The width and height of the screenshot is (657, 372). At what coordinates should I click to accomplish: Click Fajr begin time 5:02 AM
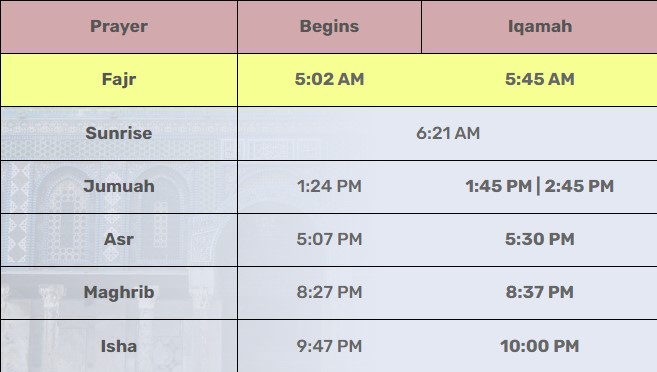click(x=329, y=79)
